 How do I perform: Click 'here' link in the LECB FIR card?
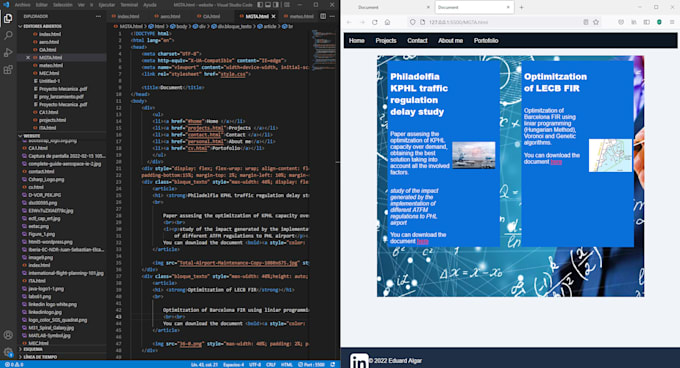coord(556,162)
